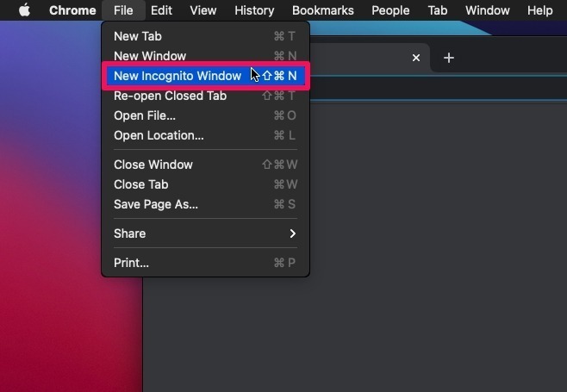567x392 pixels.
Task: Open the Tab menu
Action: coord(438,10)
